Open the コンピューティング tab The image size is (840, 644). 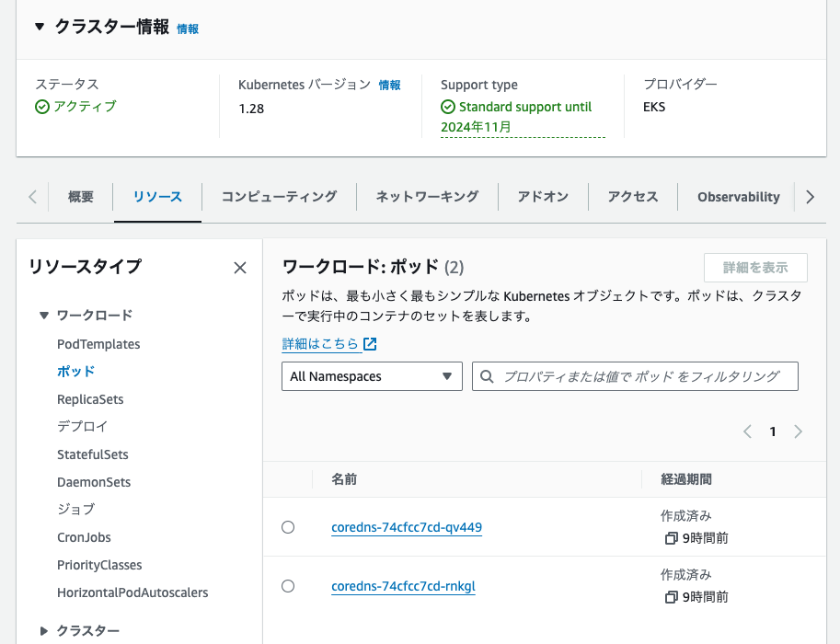pos(279,197)
